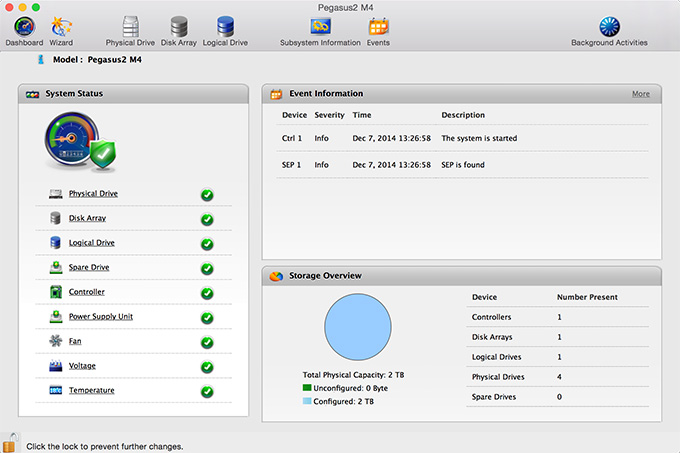Click the Voltage row icon
This screenshot has height=453, width=680.
[56, 366]
